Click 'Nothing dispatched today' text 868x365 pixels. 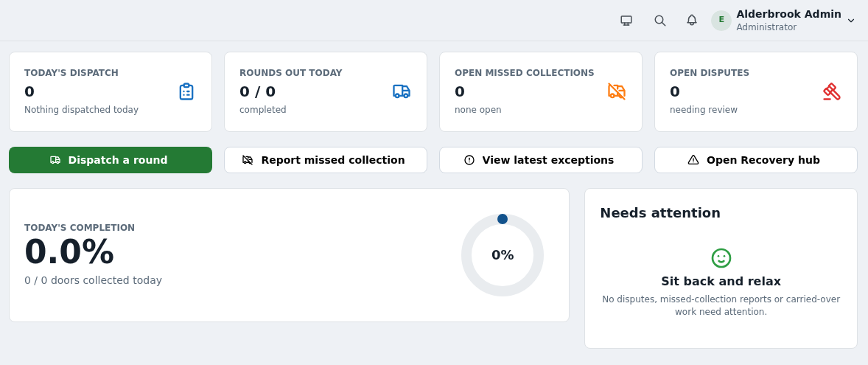pos(81,110)
